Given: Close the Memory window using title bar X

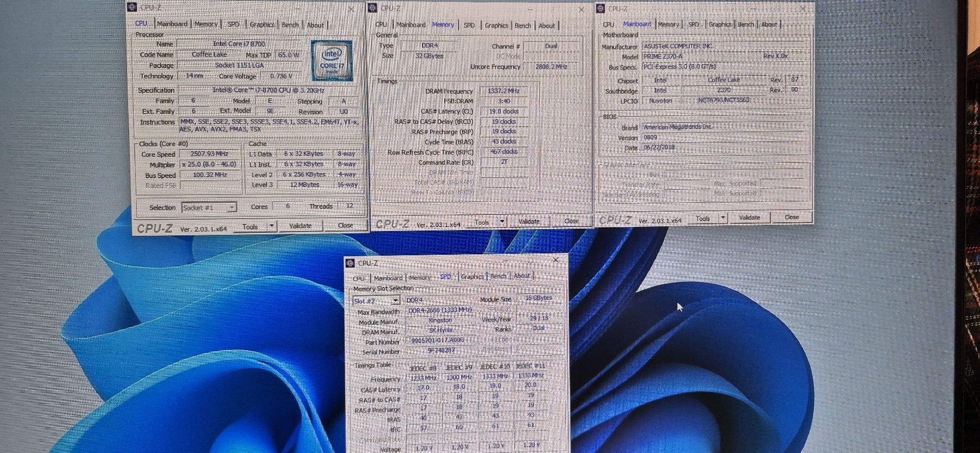Looking at the screenshot, I should (581, 9).
